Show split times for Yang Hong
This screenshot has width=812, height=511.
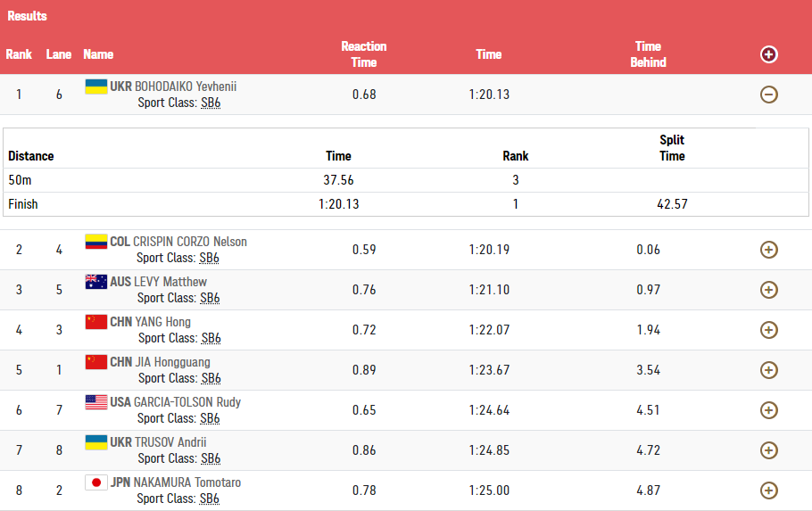click(768, 330)
